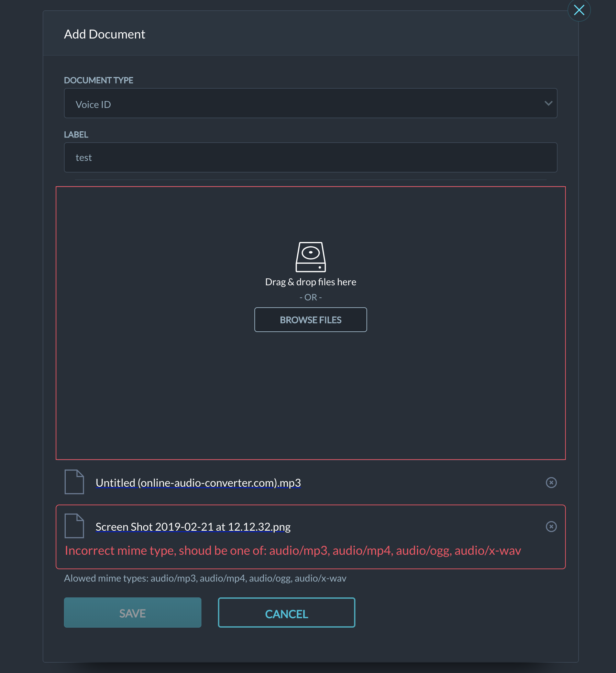This screenshot has width=616, height=673.
Task: Click the Alowed mime types hint text
Action: [205, 579]
